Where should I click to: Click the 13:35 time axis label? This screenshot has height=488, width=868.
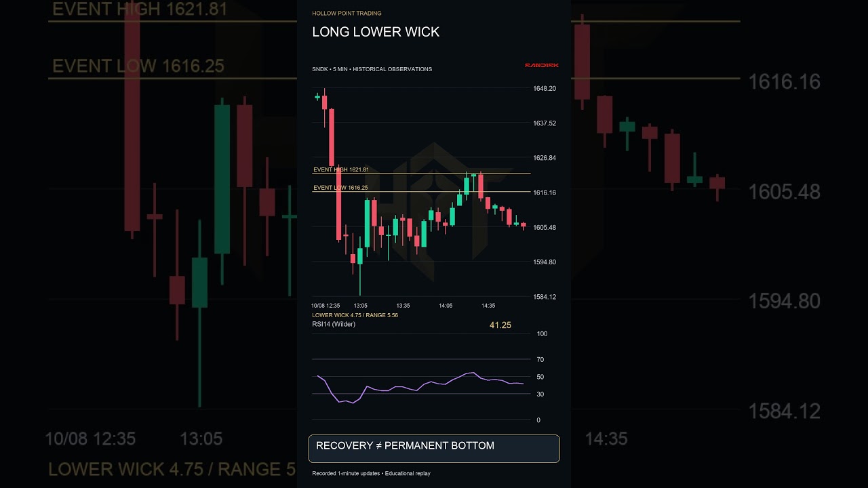pyautogui.click(x=403, y=306)
